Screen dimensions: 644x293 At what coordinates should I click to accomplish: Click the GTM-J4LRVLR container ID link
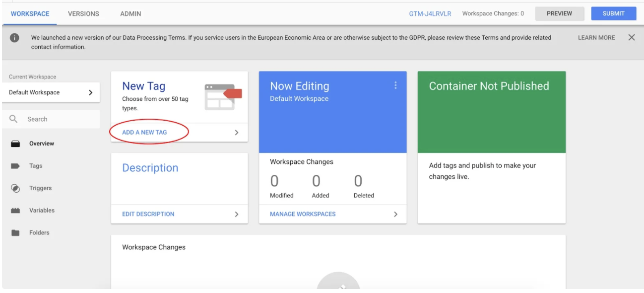tap(430, 14)
